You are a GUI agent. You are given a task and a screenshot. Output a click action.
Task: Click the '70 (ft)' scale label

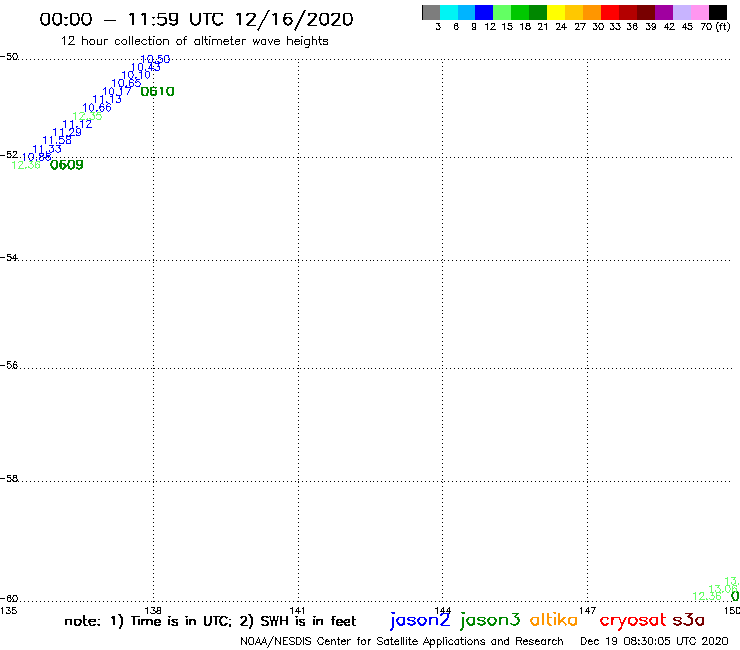coord(715,26)
